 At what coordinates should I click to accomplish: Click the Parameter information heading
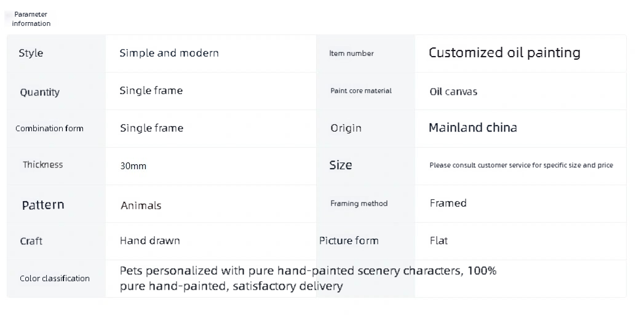coord(31,19)
